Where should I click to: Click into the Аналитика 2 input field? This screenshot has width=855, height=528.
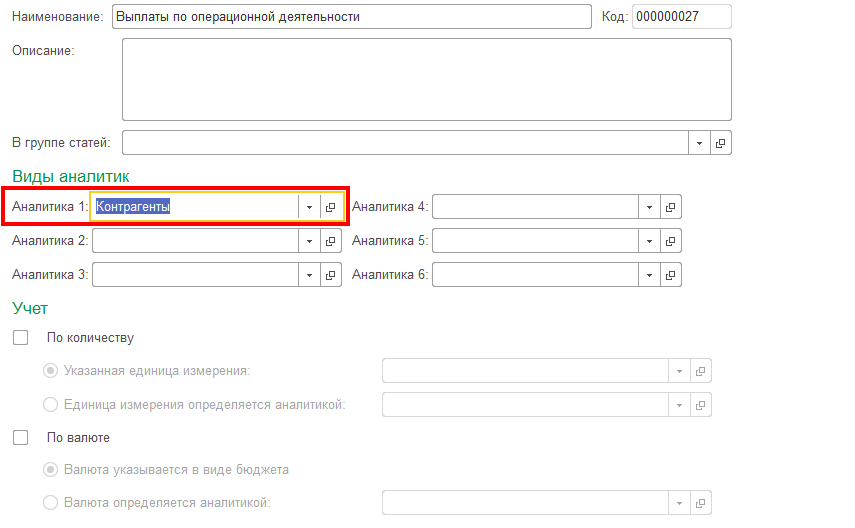pos(195,241)
